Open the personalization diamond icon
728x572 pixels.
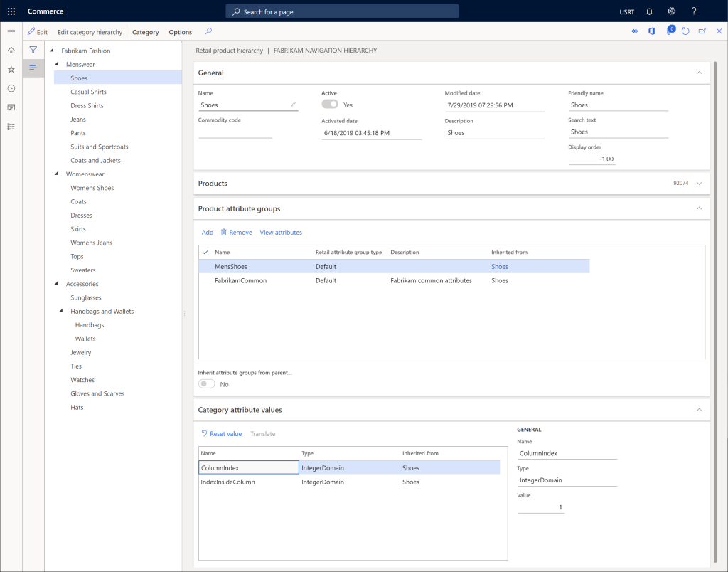click(x=635, y=31)
